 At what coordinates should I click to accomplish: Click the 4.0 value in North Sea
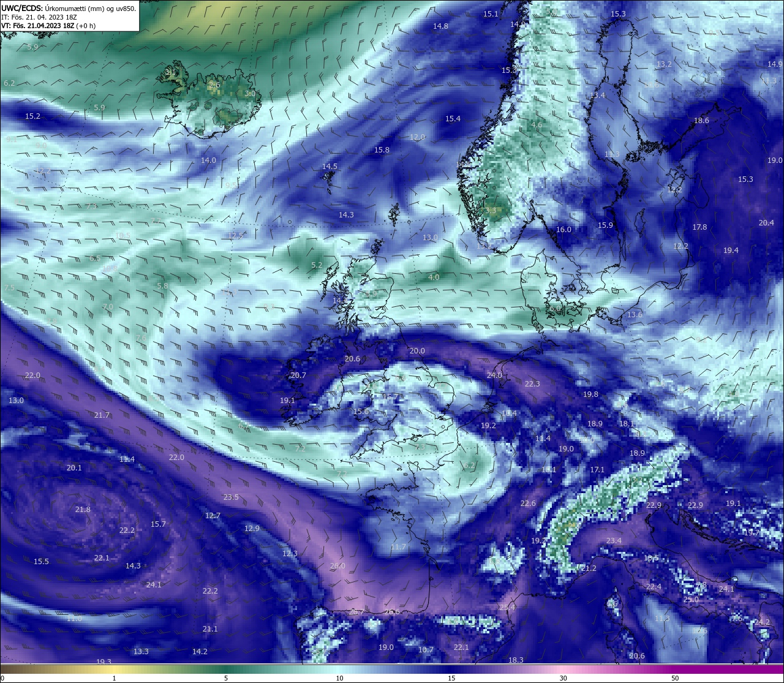434,277
